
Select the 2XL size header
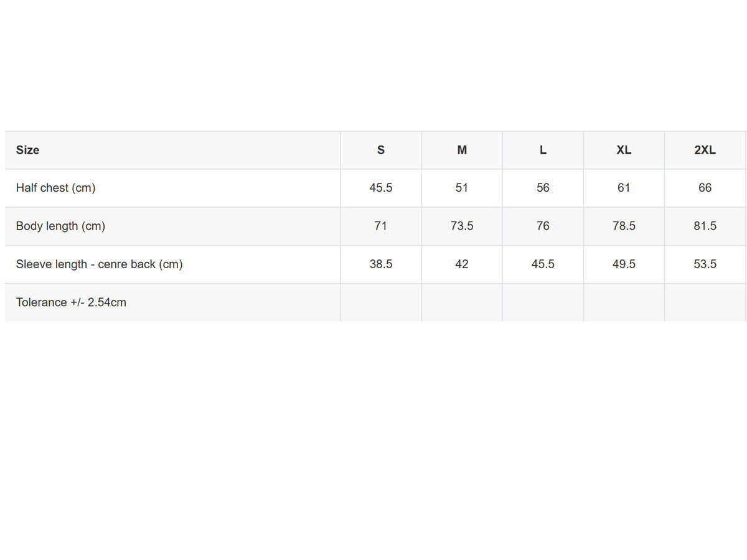[705, 150]
